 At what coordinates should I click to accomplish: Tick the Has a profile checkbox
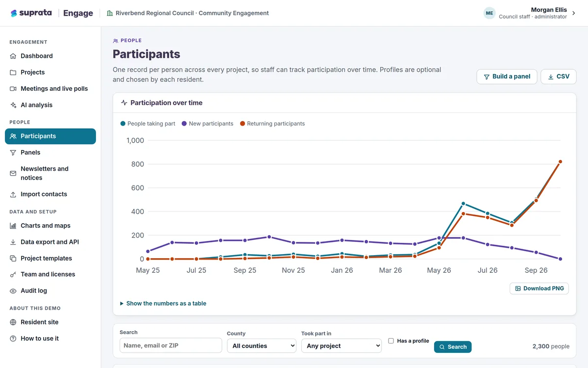coord(391,341)
